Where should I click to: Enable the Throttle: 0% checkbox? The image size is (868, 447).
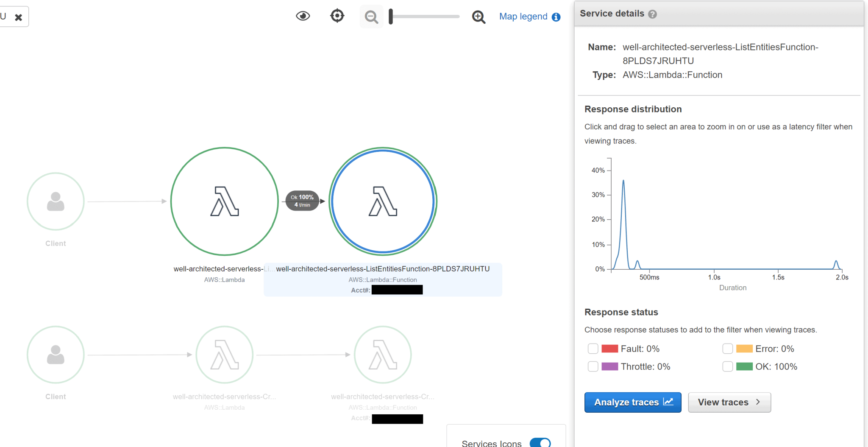click(593, 366)
